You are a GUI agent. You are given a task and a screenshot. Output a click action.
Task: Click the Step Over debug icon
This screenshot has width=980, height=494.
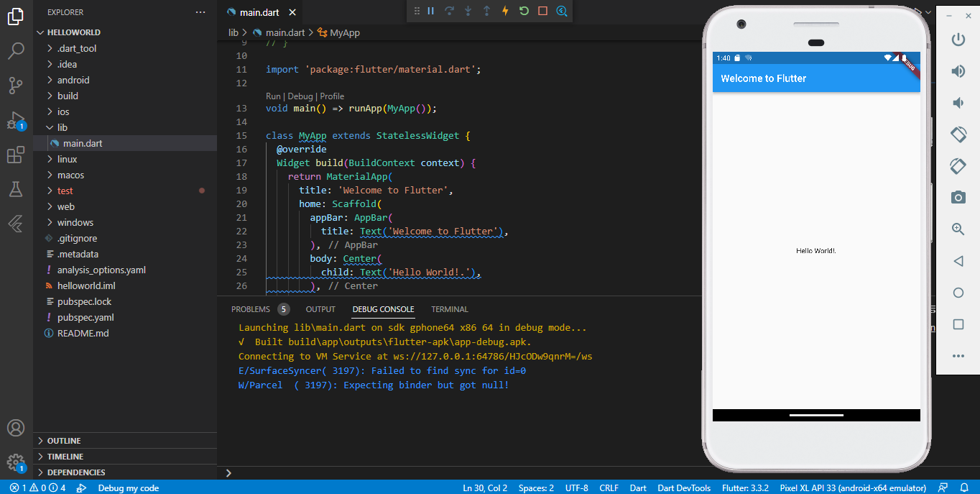click(x=449, y=11)
